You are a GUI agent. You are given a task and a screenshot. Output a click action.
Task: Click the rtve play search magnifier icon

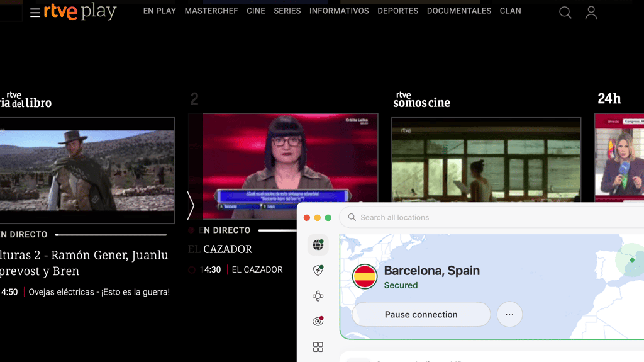[x=565, y=13]
